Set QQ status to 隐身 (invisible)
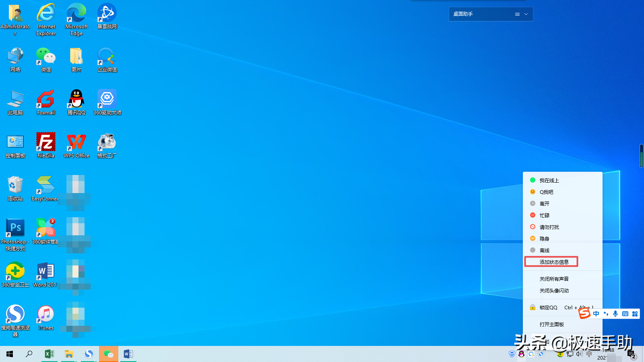This screenshot has width=644, height=362. [544, 239]
